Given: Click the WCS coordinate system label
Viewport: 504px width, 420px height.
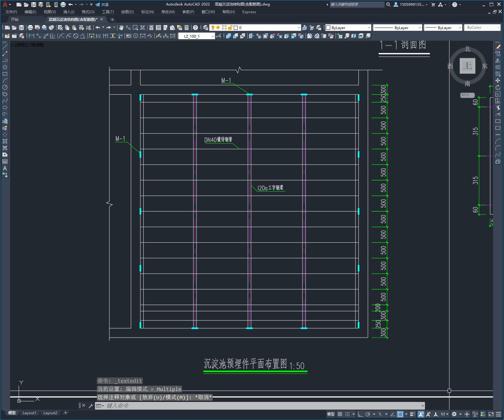Looking at the screenshot, I should tap(467, 95).
